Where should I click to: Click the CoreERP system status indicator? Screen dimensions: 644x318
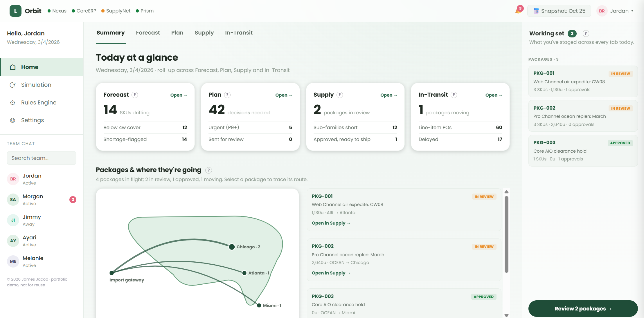tap(84, 11)
